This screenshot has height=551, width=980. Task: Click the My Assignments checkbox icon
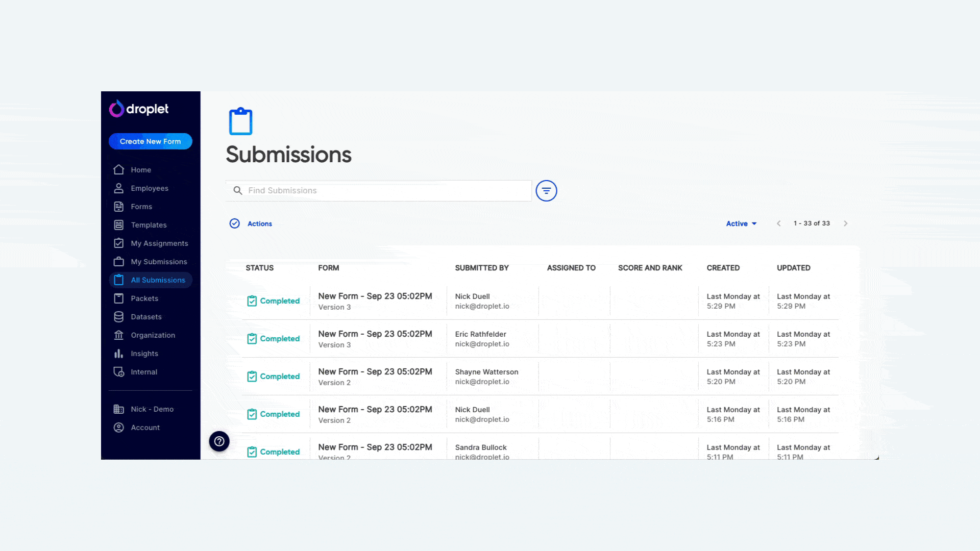pyautogui.click(x=119, y=243)
